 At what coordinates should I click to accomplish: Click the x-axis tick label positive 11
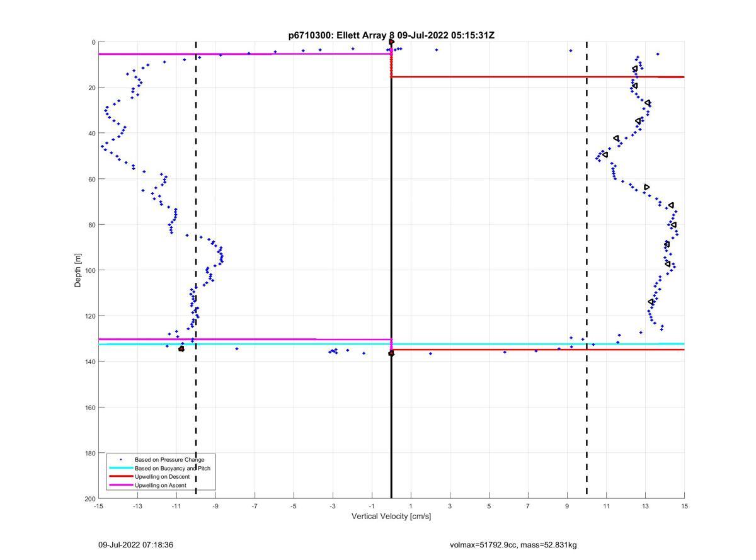coord(606,506)
